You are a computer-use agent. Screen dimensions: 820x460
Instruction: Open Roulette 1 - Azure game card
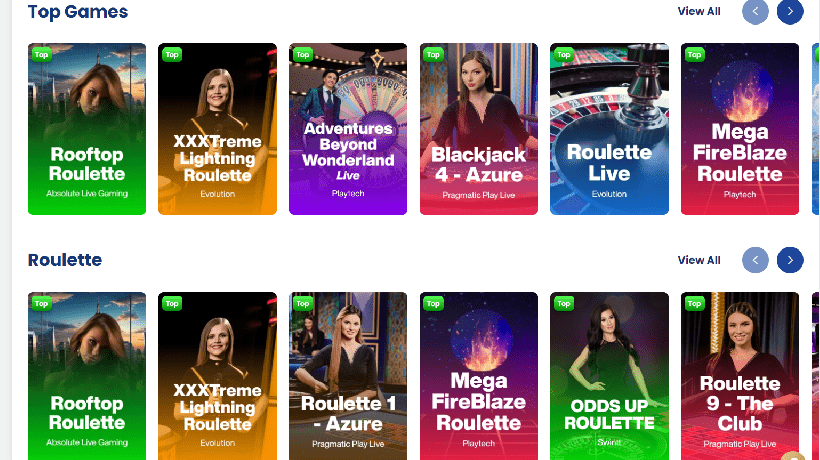pyautogui.click(x=348, y=376)
